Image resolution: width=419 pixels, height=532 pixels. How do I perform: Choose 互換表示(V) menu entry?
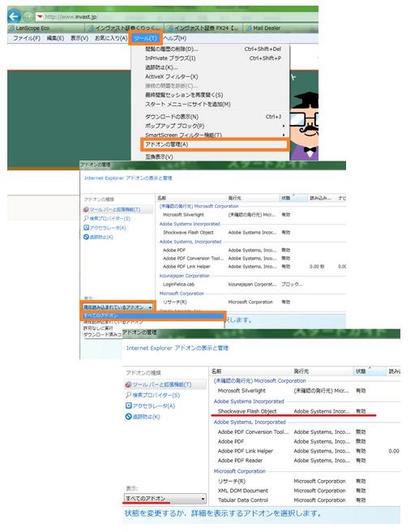(x=210, y=157)
